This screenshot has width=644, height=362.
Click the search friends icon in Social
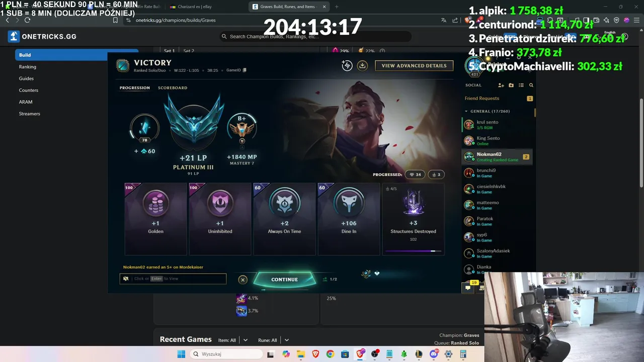(531, 85)
